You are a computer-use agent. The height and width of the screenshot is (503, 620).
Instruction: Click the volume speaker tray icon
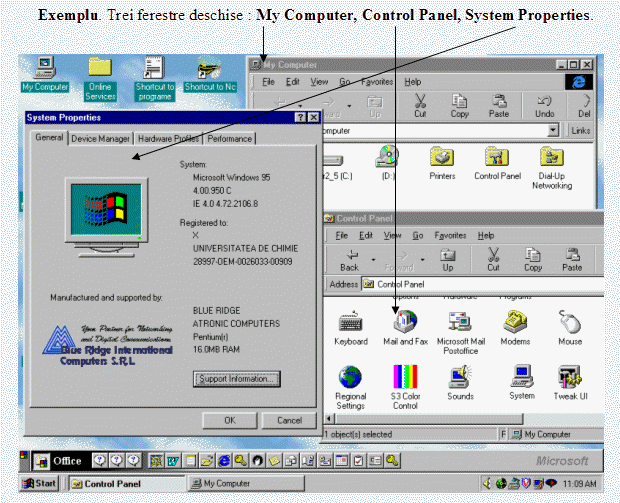[487, 483]
